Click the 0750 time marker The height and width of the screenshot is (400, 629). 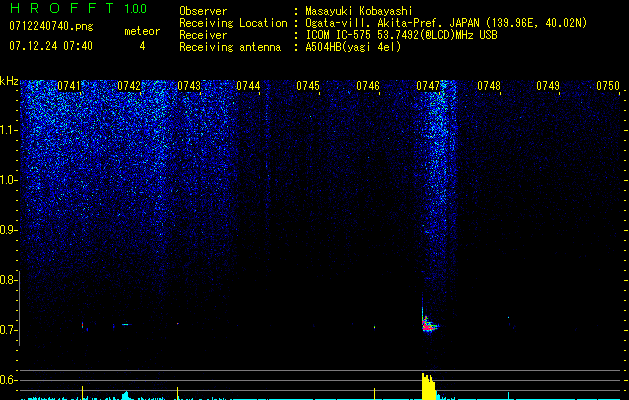[608, 86]
